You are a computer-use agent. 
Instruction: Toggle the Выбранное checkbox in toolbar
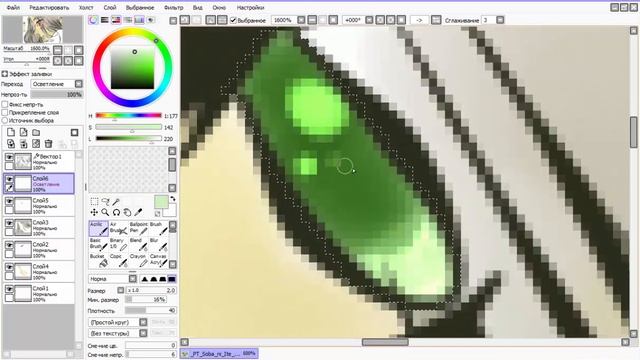point(233,20)
